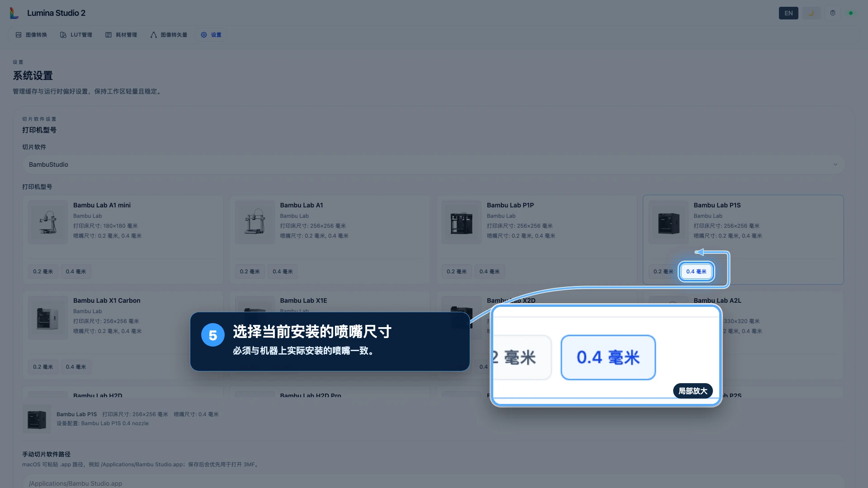Viewport: 868px width, 488px height.
Task: Click the selected P1S summary thumbnail
Action: (37, 419)
